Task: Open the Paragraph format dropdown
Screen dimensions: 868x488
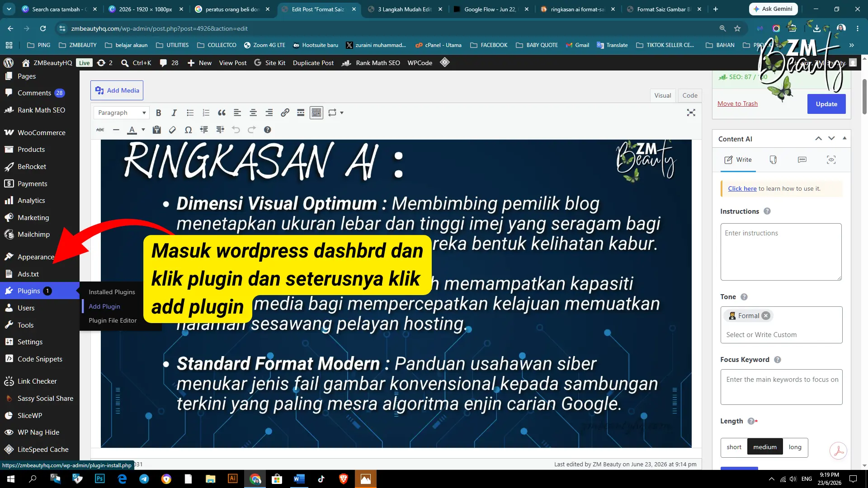Action: click(122, 113)
